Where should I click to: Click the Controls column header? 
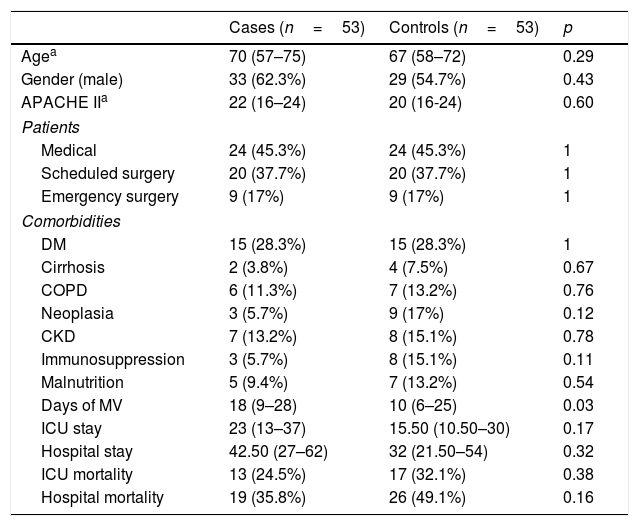[463, 25]
